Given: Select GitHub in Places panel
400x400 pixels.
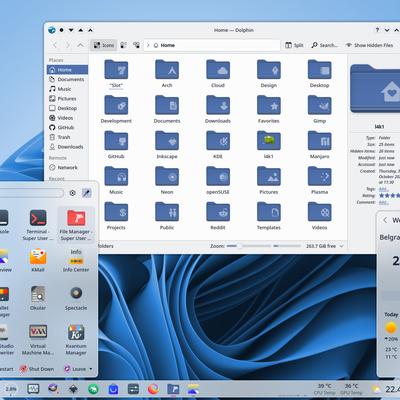Looking at the screenshot, I should [x=67, y=127].
